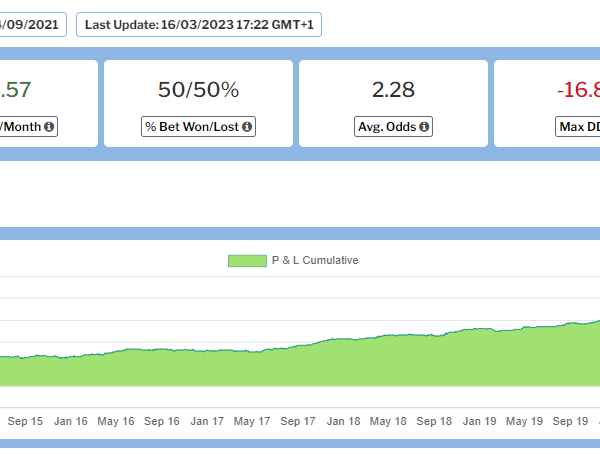Screen dimensions: 600x454
Task: Select the % Bet Won/Lost label box
Action: pyautogui.click(x=198, y=127)
